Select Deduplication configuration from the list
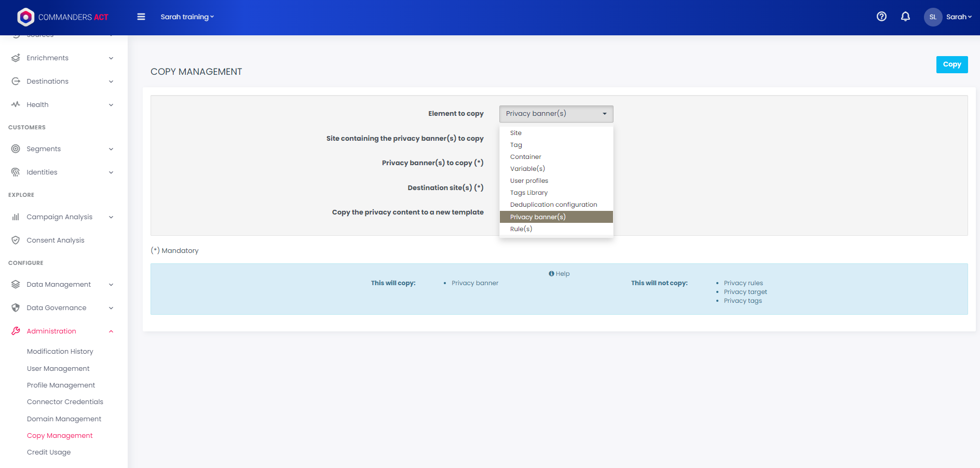Viewport: 980px width, 468px height. click(553, 205)
